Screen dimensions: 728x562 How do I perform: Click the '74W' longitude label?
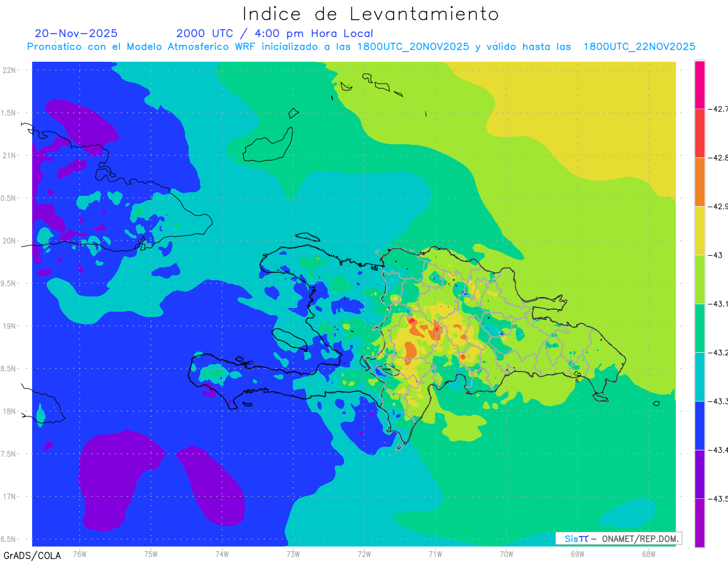[x=221, y=554]
